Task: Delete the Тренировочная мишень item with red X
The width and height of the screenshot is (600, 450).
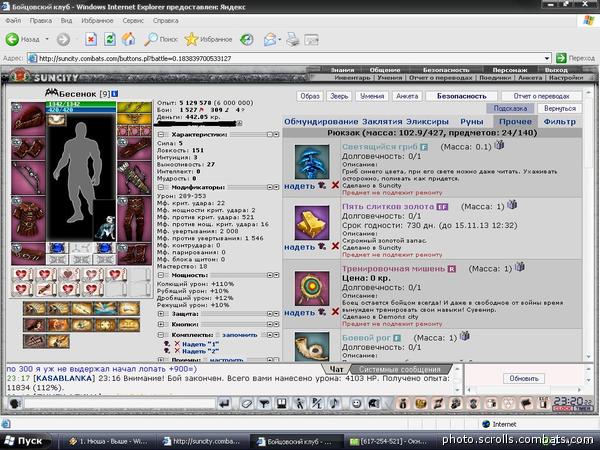Action: click(335, 311)
